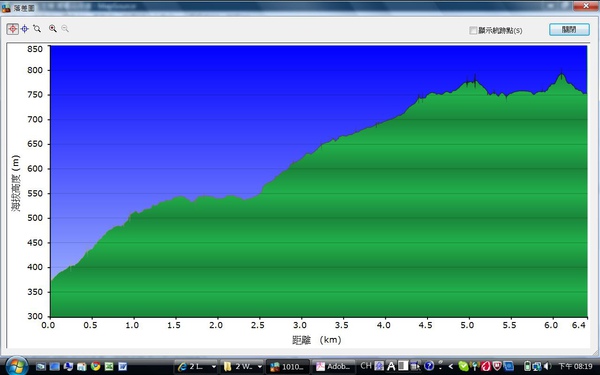This screenshot has height=375, width=600.
Task: Click the CH language indicator
Action: (366, 366)
